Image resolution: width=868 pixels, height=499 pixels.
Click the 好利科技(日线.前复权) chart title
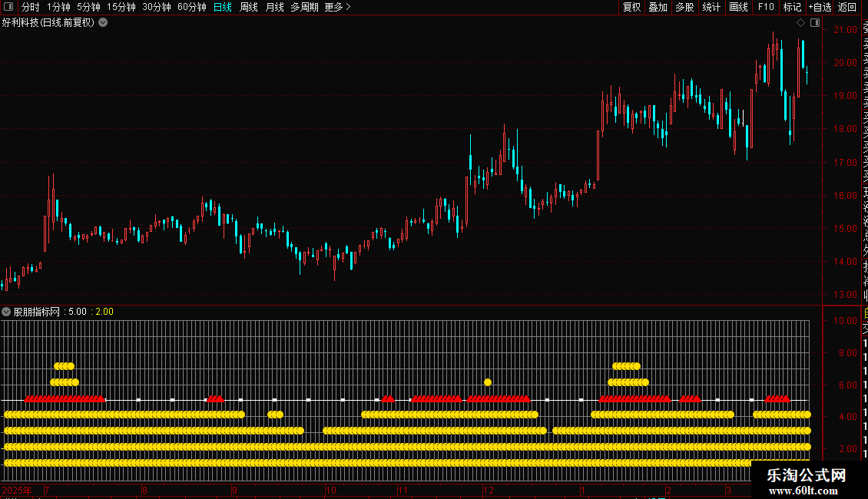pos(48,23)
